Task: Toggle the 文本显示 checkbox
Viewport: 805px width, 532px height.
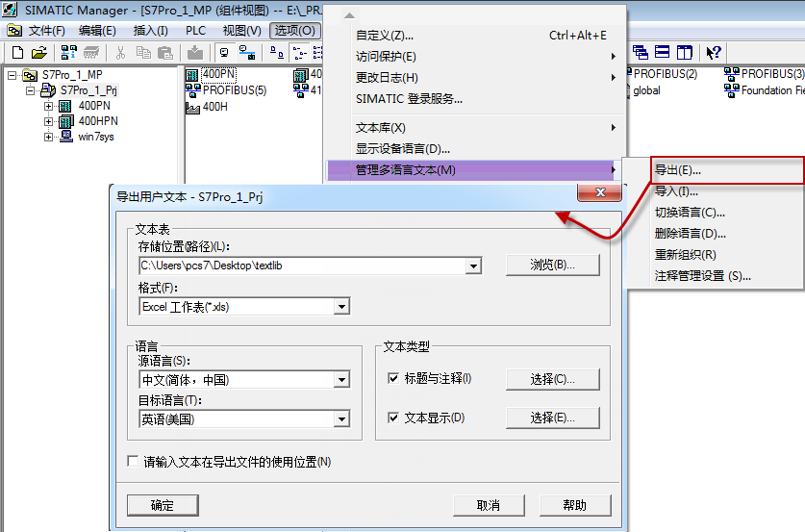Action: pyautogui.click(x=393, y=418)
